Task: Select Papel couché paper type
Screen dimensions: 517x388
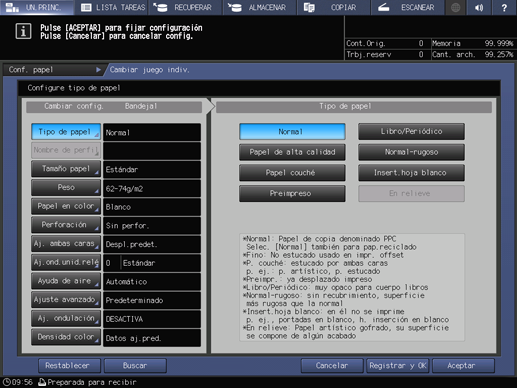Action: [292, 173]
